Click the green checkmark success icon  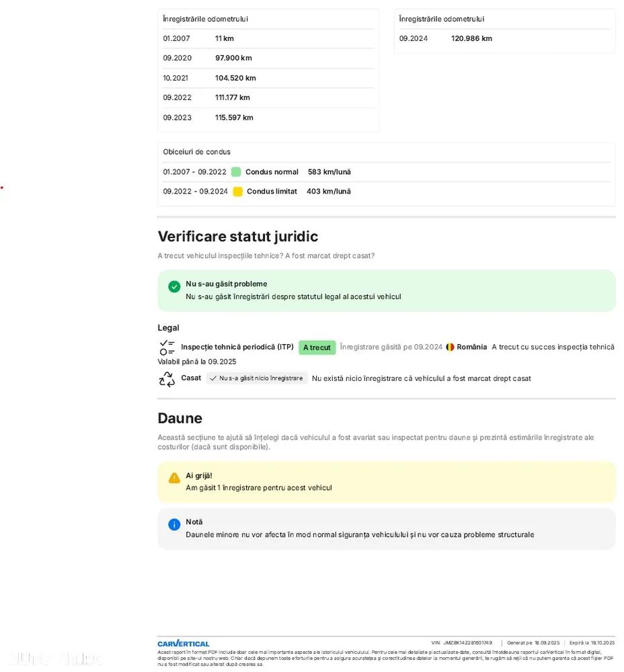[174, 286]
